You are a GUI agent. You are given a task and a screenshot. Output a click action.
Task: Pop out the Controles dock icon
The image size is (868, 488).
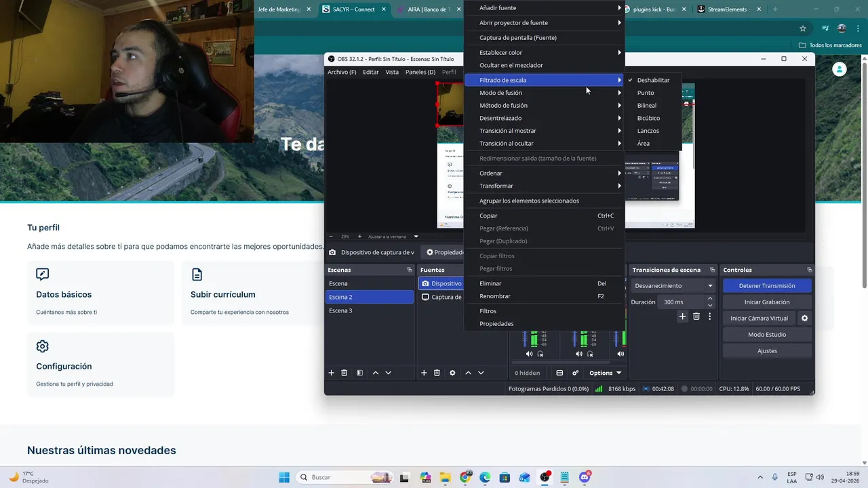tap(809, 270)
